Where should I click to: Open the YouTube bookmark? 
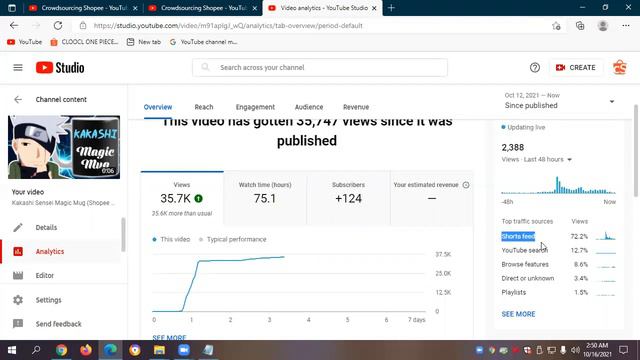click(24, 42)
